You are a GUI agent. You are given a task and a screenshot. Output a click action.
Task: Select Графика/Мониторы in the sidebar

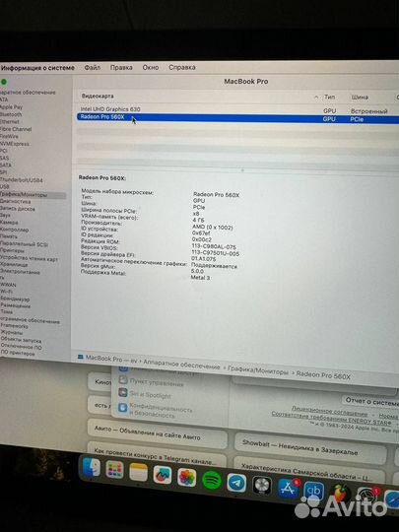point(24,195)
